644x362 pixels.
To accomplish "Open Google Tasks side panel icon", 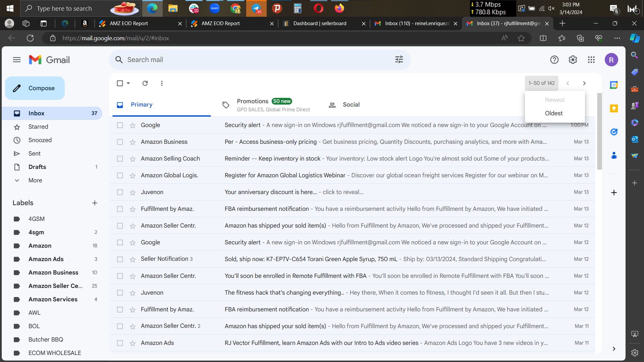I will pos(614,132).
